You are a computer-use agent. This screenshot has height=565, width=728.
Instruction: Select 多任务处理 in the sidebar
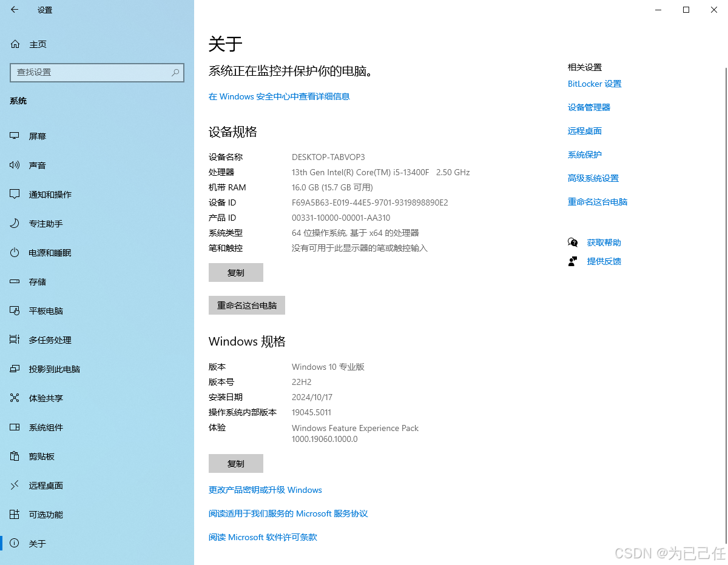pyautogui.click(x=97, y=339)
